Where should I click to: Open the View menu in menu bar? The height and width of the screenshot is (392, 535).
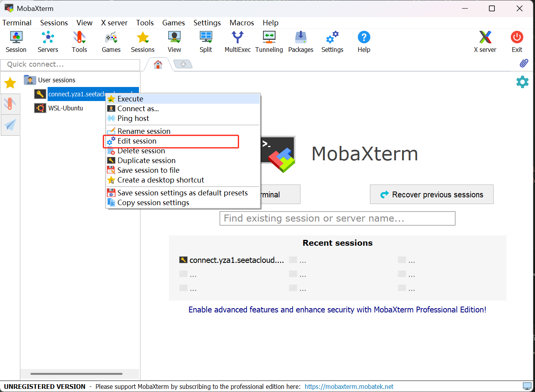[x=84, y=23]
